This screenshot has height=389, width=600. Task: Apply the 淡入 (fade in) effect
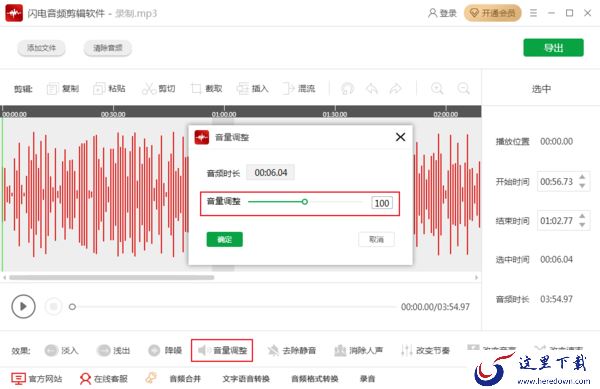pyautogui.click(x=62, y=350)
